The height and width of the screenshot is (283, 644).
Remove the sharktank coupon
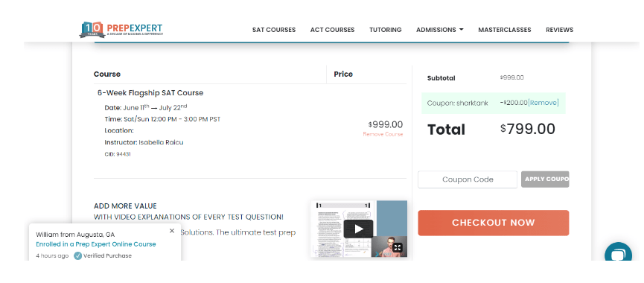[x=543, y=103]
